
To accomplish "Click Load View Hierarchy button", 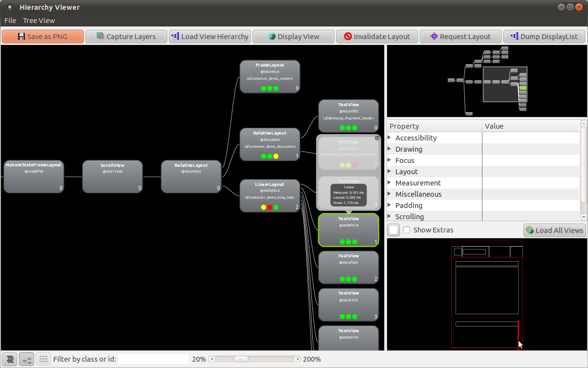I will pos(210,37).
